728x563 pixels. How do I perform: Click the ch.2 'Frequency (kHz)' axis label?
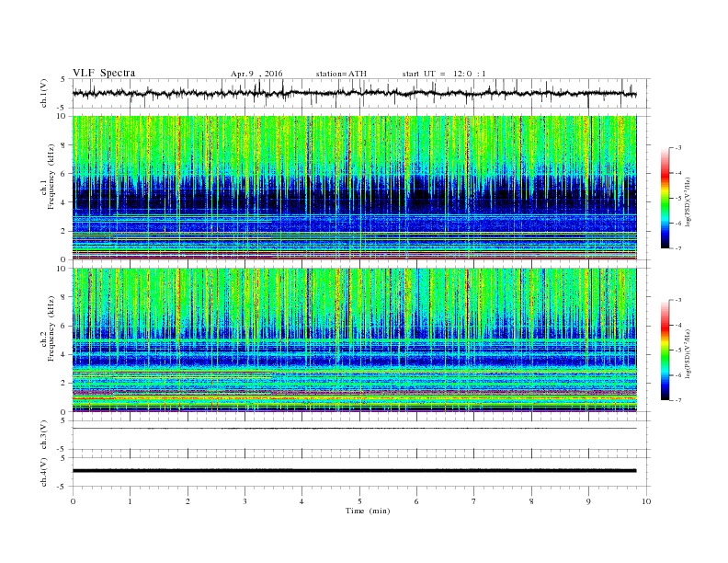[x=51, y=327]
